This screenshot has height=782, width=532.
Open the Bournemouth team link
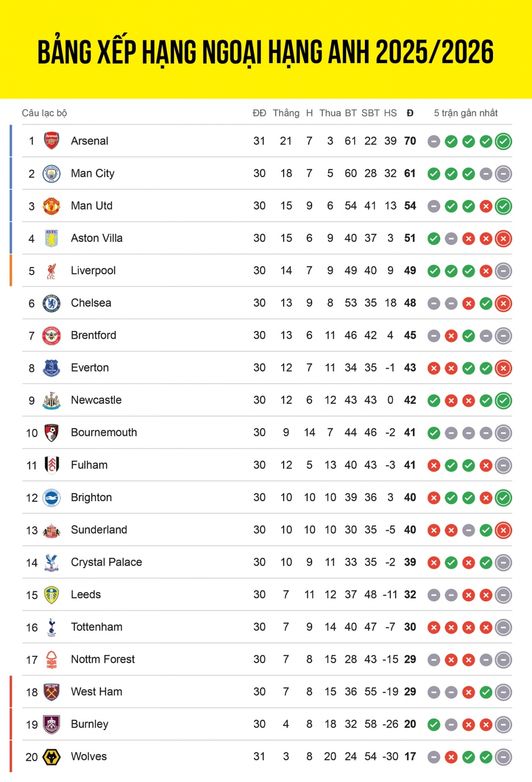point(104,432)
